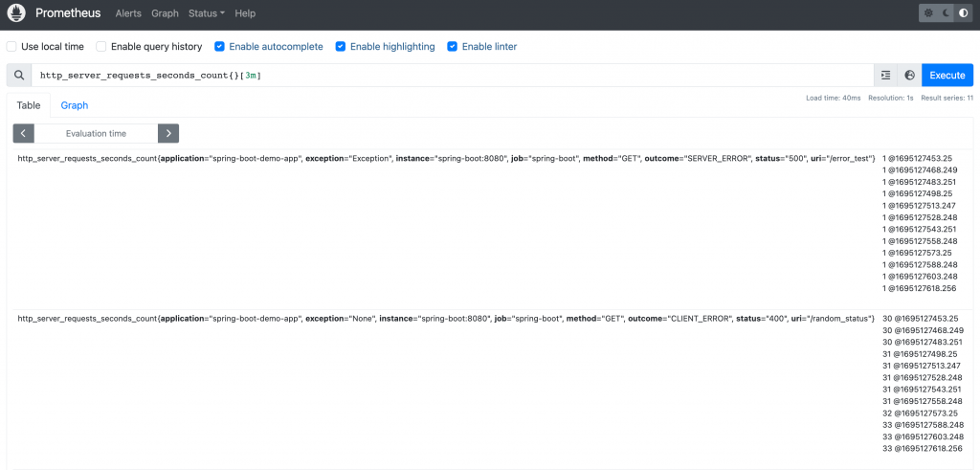Enable the Use local time checkbox
This screenshot has height=470, width=980.
click(x=11, y=46)
